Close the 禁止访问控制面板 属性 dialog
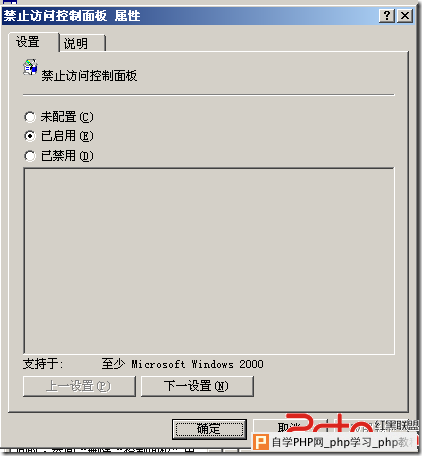 tap(405, 16)
